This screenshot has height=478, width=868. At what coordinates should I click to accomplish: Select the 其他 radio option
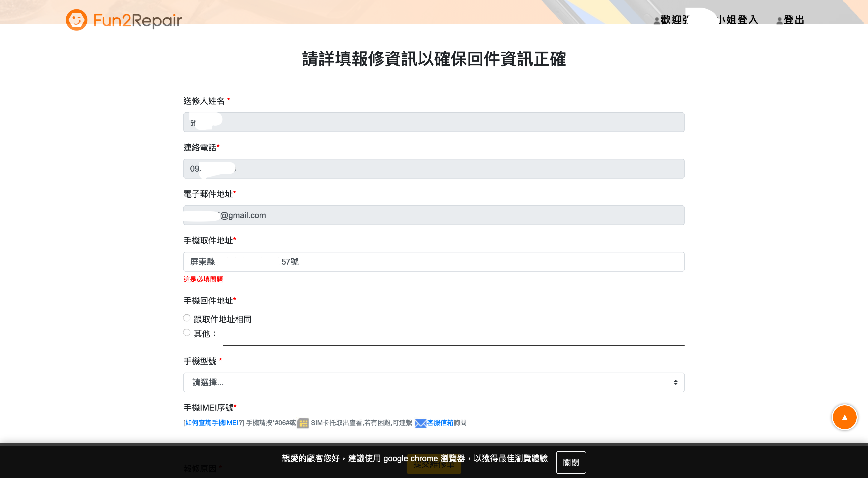187,332
